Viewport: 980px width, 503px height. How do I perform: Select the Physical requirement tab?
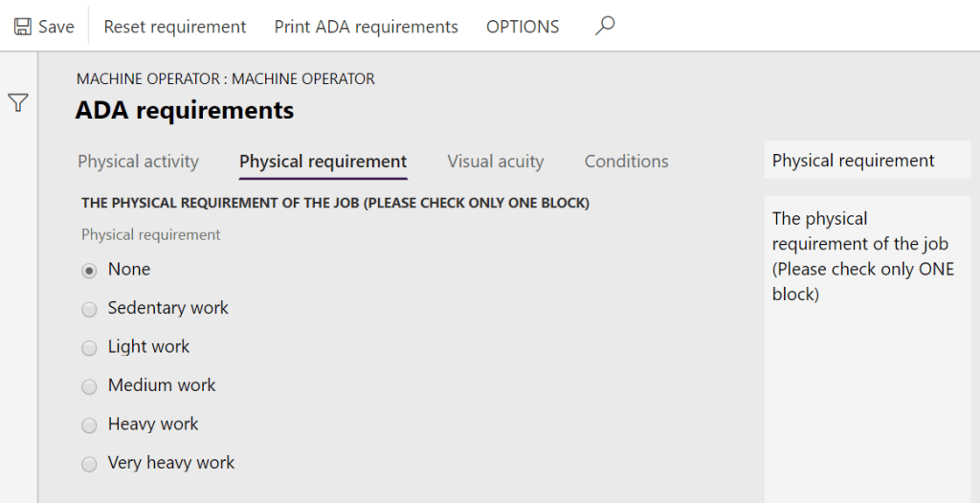pos(323,162)
